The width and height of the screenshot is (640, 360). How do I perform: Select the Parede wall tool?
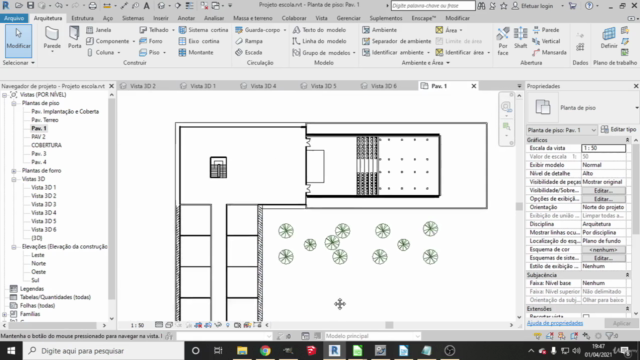tap(52, 39)
